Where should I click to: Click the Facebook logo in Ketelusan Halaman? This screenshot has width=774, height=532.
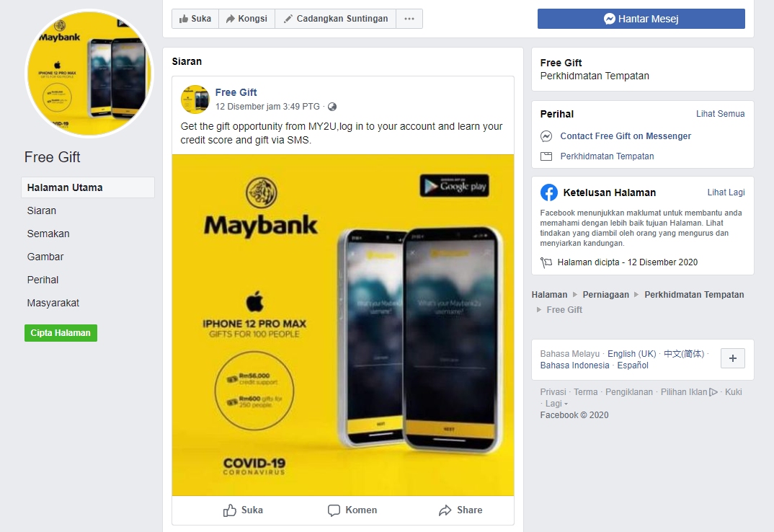(x=549, y=192)
